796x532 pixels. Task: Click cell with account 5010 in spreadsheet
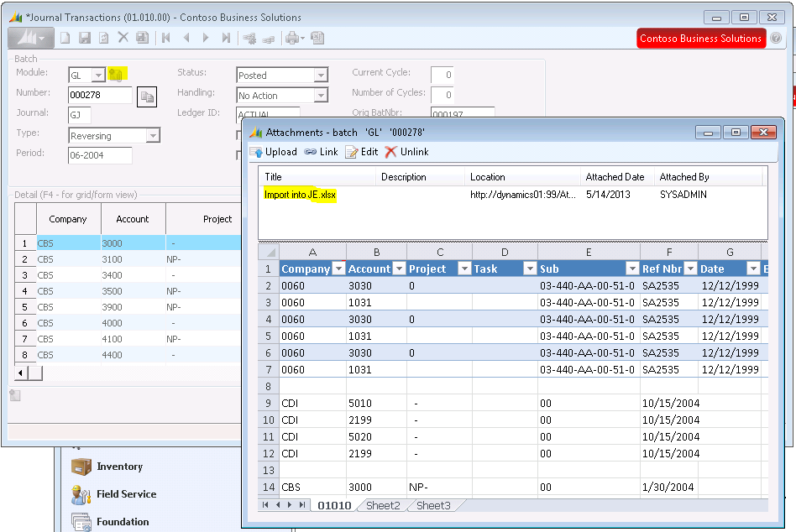click(376, 403)
